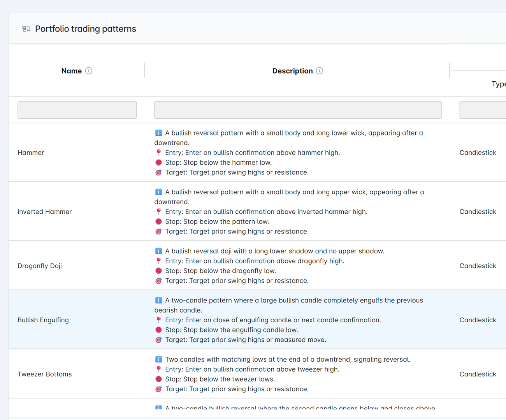Viewport: 506px width, 420px height.
Task: Click the target icon in Dragonfly Doji row
Action: pos(158,281)
